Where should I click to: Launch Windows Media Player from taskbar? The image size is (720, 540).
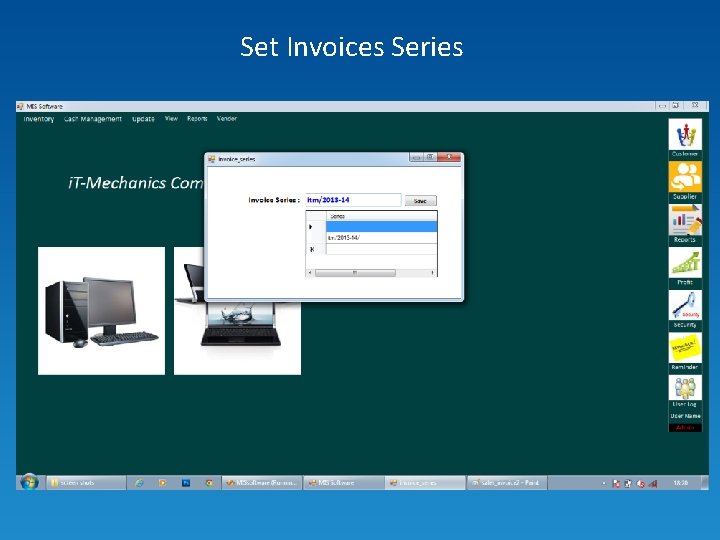(x=162, y=483)
